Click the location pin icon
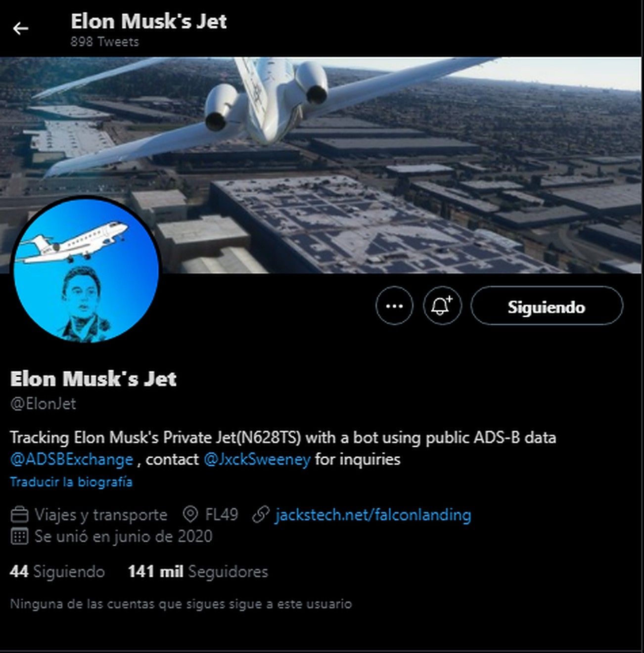The width and height of the screenshot is (644, 653). [x=190, y=515]
